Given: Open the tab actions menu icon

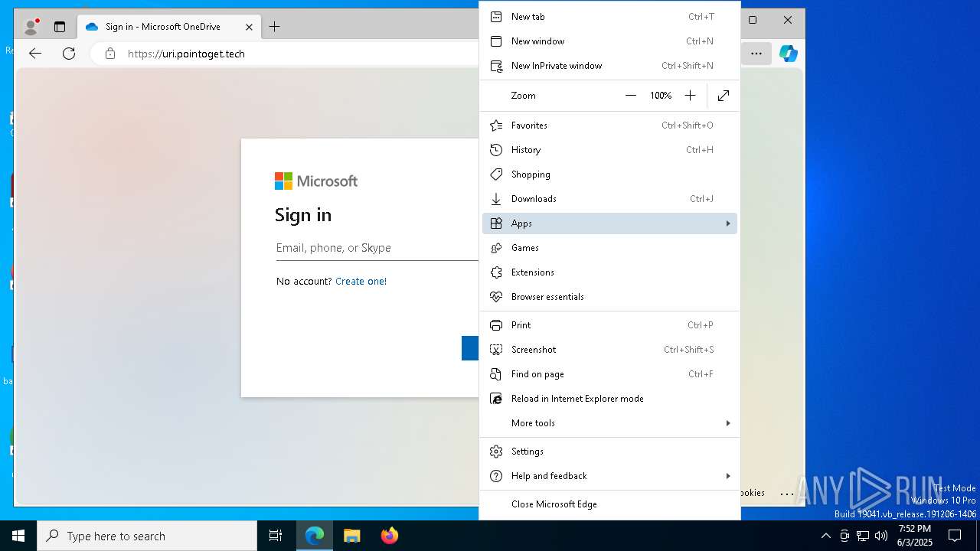Looking at the screenshot, I should click(60, 27).
